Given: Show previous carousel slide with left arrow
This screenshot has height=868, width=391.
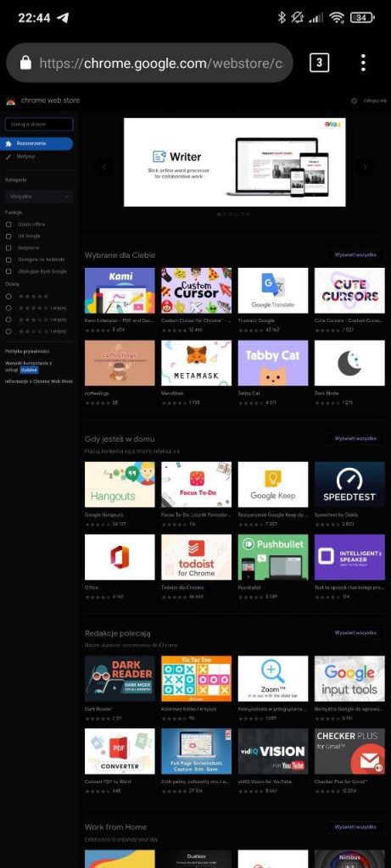Looking at the screenshot, I should (x=104, y=167).
